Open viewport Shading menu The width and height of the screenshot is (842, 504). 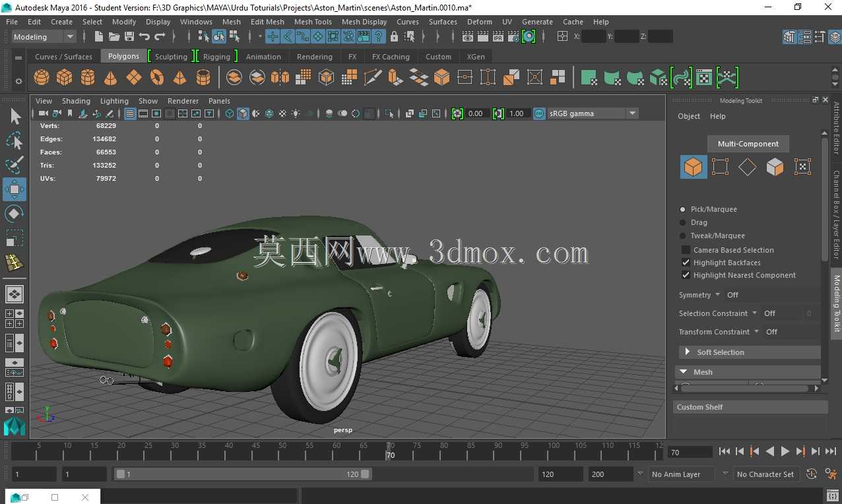point(76,101)
